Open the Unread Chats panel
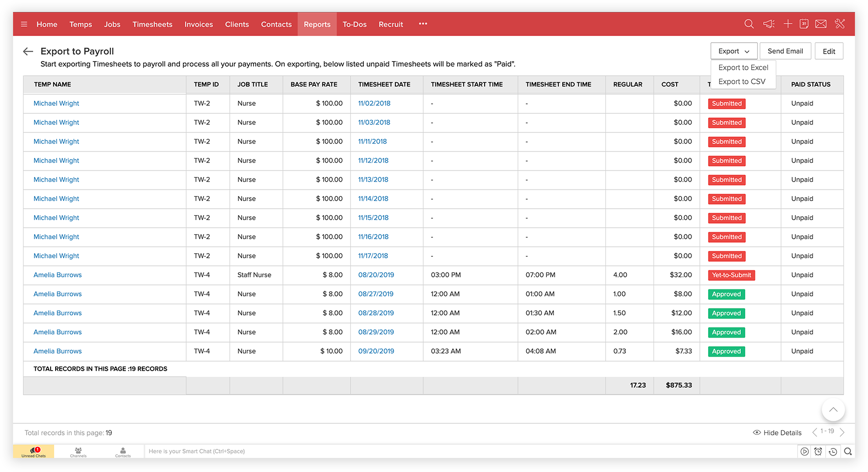This screenshot has height=472, width=868. [x=34, y=451]
